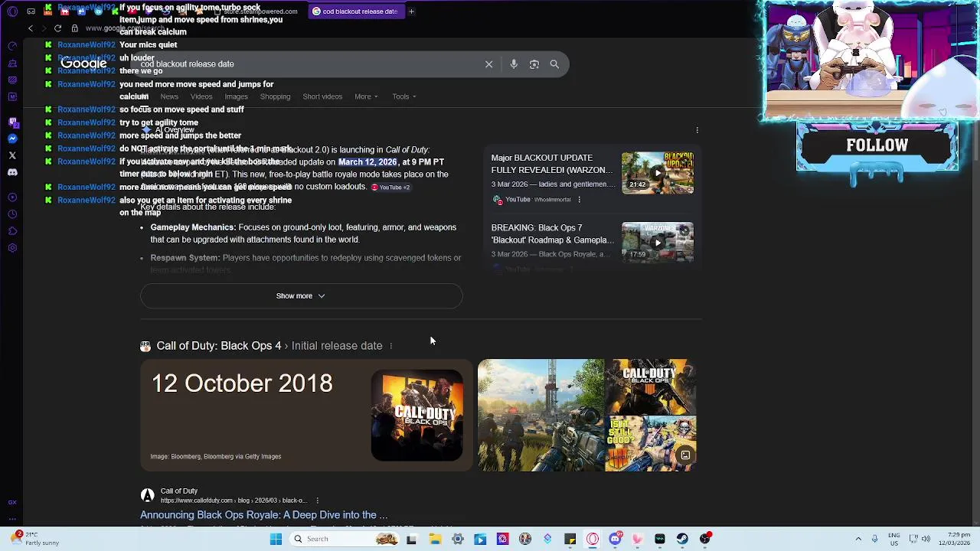Image resolution: width=980 pixels, height=551 pixels.
Task: Open Announcing Black Ops Royale link
Action: tap(264, 515)
